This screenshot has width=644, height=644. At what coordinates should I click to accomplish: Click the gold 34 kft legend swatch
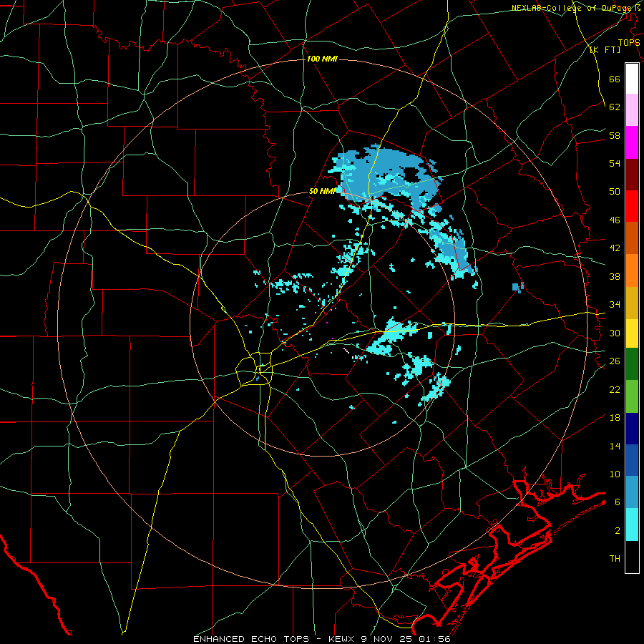click(632, 302)
